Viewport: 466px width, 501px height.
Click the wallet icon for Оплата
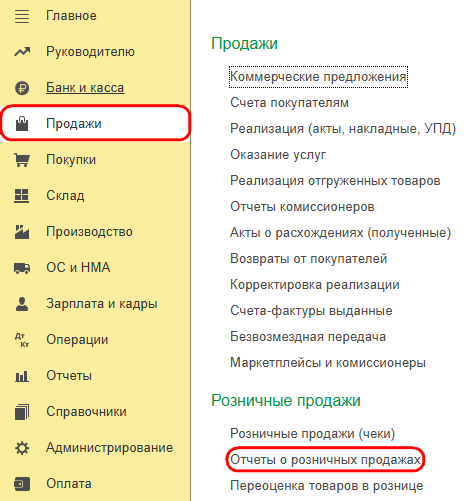click(x=22, y=484)
